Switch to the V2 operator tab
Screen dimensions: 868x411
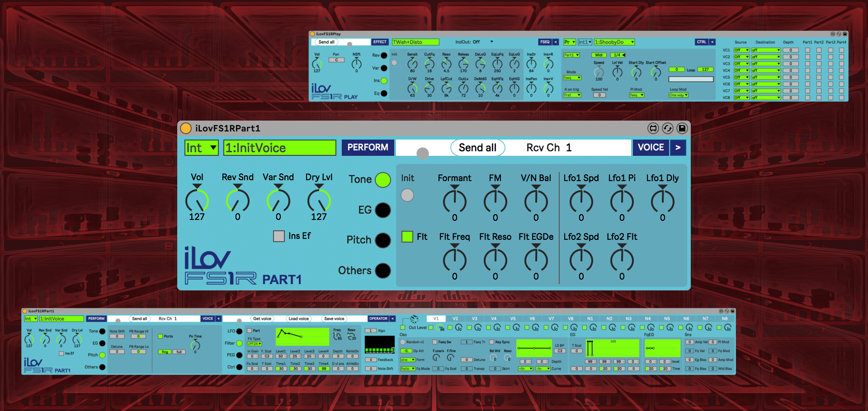[455, 318]
